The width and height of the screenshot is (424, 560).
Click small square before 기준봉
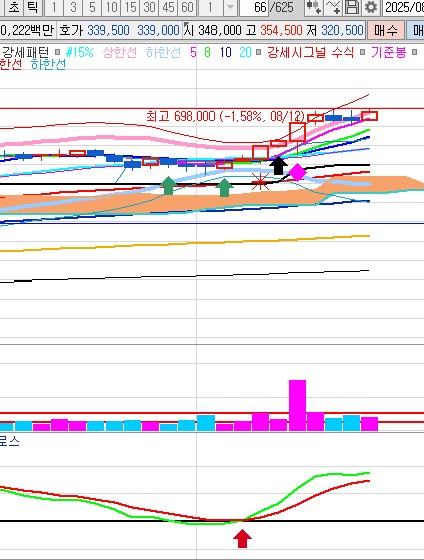click(x=363, y=52)
